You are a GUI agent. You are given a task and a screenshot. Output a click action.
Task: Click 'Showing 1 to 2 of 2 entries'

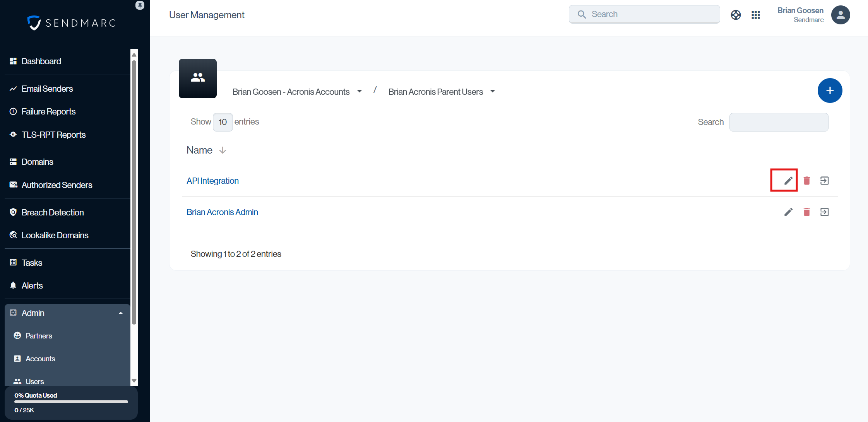[236, 254]
